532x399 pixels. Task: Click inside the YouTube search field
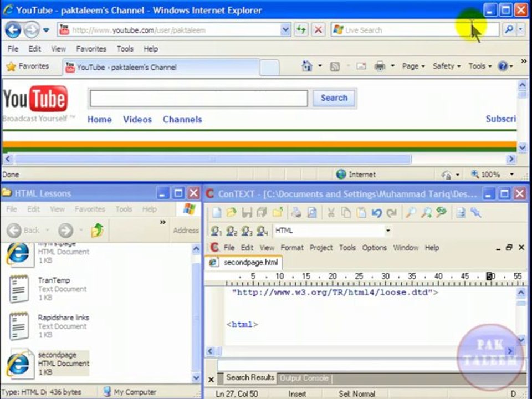pyautogui.click(x=199, y=99)
